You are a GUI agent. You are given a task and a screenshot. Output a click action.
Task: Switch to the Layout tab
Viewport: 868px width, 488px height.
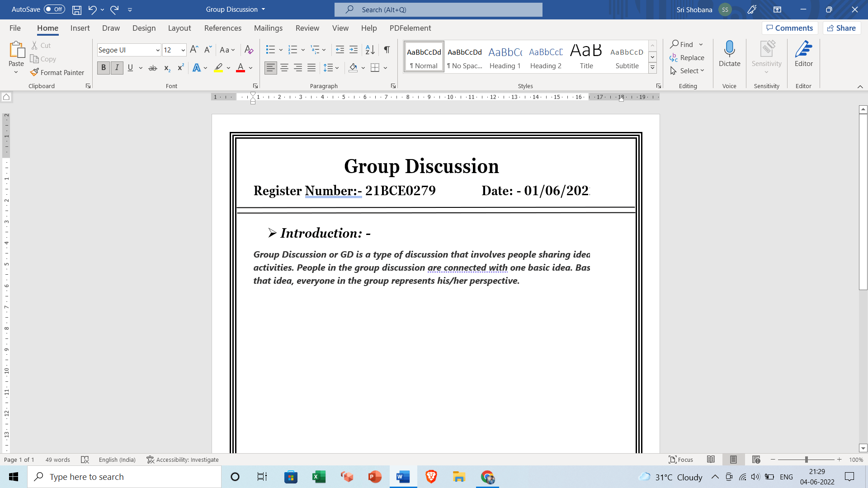[179, 28]
